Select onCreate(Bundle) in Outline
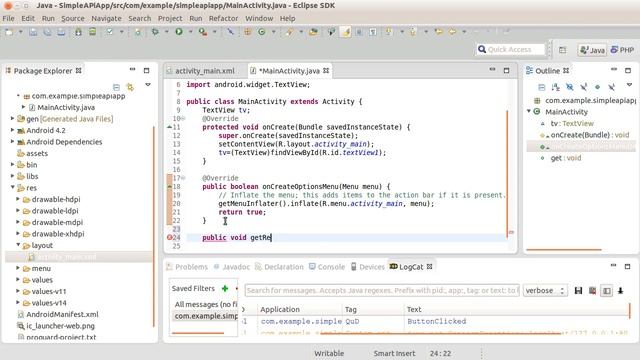 [585, 135]
